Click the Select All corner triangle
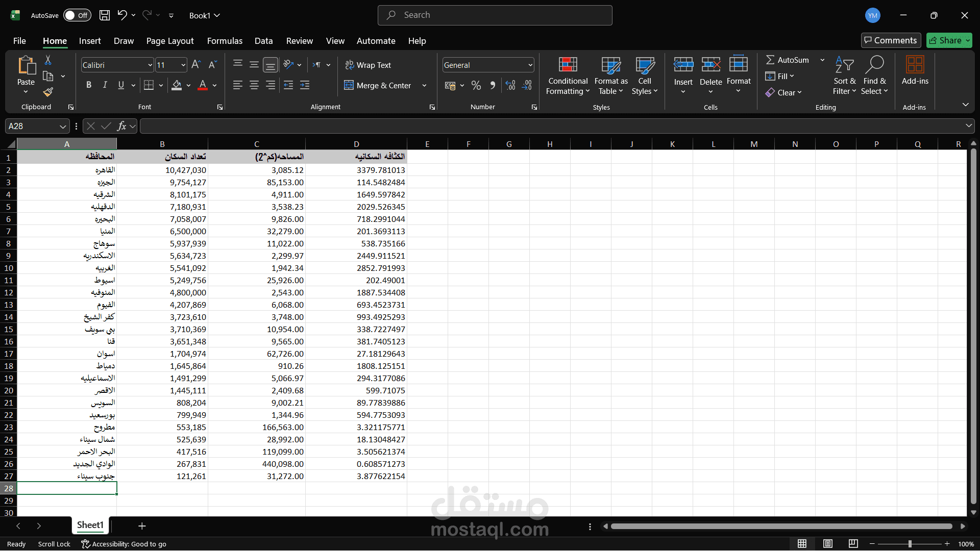Screen dimensions: 980x551 click(11, 144)
